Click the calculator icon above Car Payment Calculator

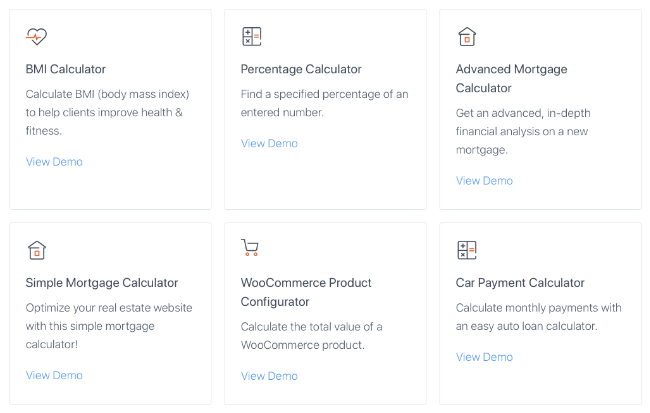[x=467, y=250]
